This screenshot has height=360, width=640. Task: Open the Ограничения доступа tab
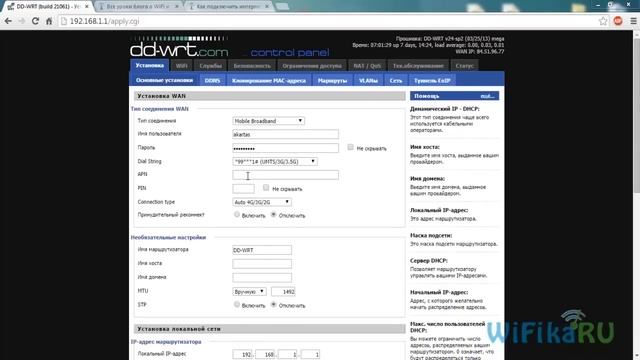[312, 66]
